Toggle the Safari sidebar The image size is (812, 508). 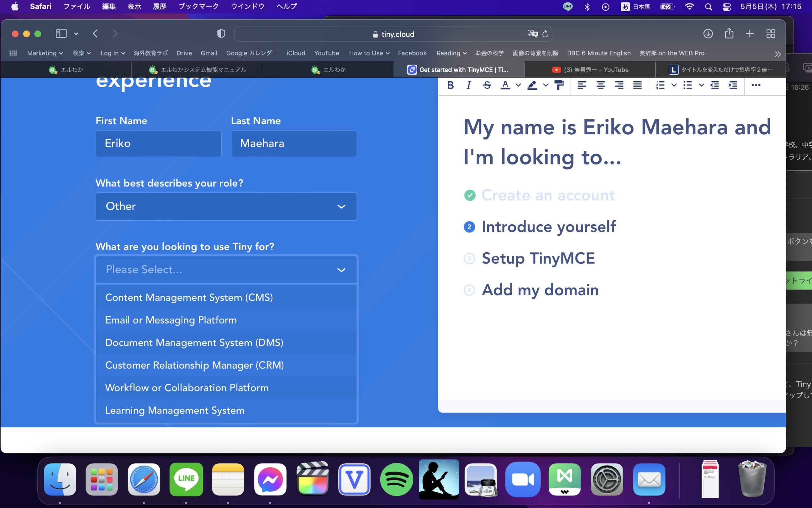(61, 34)
